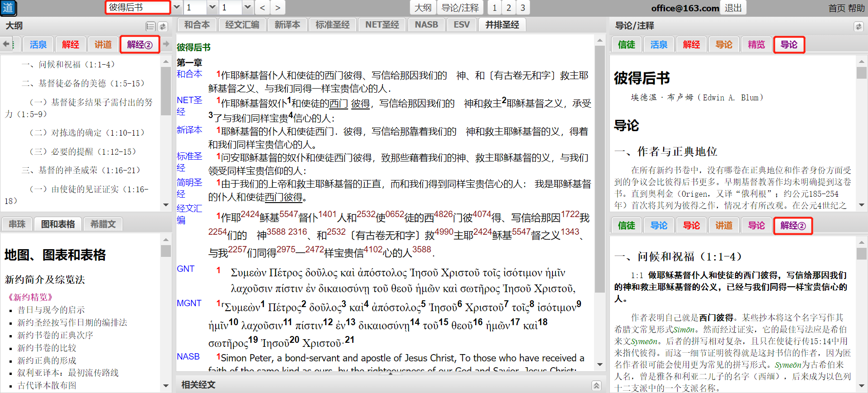This screenshot has width=868, height=393.
Task: Click the 退出 logout button
Action: click(x=733, y=8)
